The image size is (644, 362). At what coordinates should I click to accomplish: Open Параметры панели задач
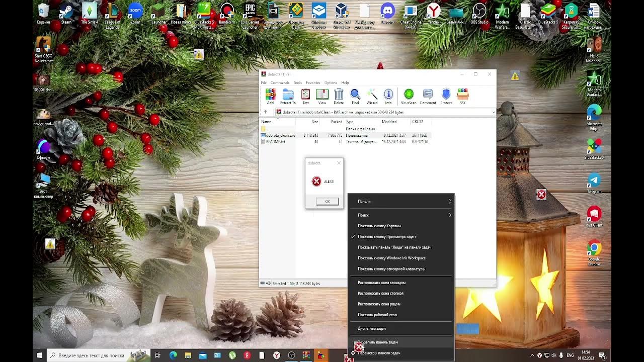tap(401, 353)
